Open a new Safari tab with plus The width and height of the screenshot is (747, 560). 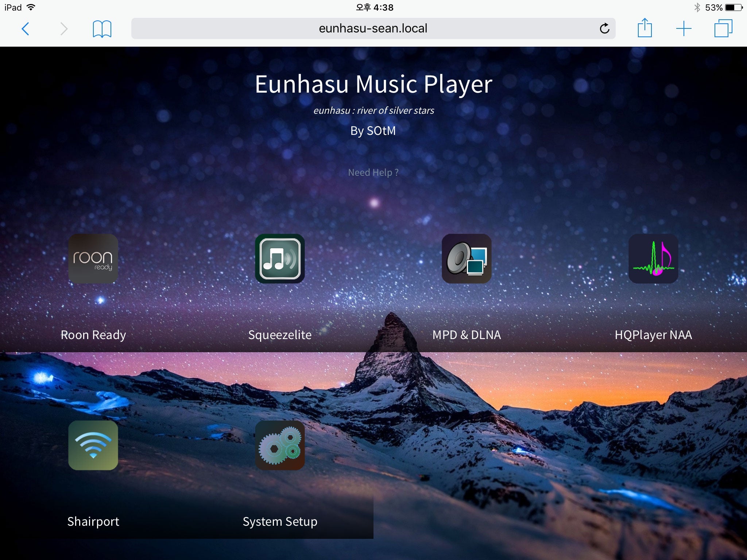pos(684,28)
